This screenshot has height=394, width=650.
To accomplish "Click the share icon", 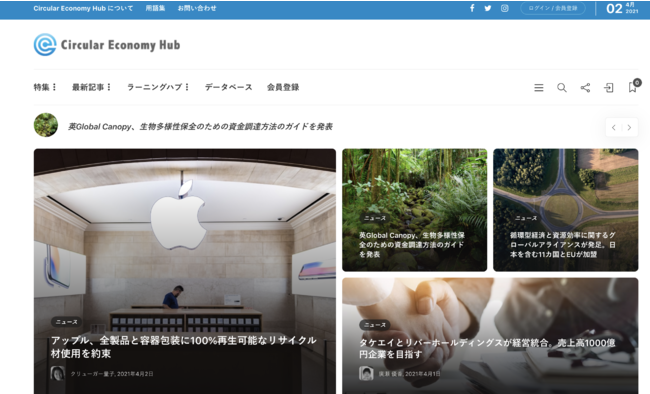I will tap(585, 88).
